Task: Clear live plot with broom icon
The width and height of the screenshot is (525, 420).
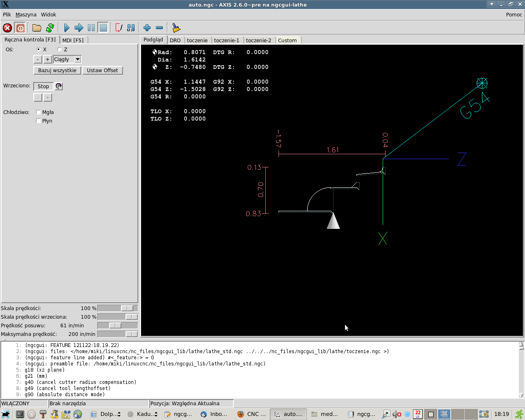Action: (x=176, y=28)
